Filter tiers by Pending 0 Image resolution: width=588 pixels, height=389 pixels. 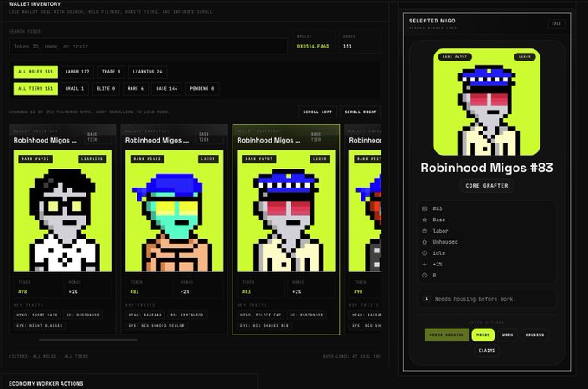pyautogui.click(x=201, y=89)
